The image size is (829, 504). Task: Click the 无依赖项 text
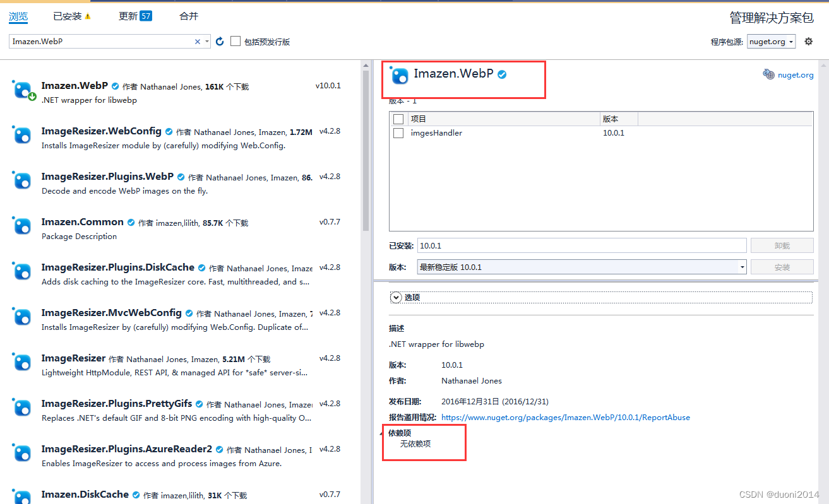tap(415, 444)
